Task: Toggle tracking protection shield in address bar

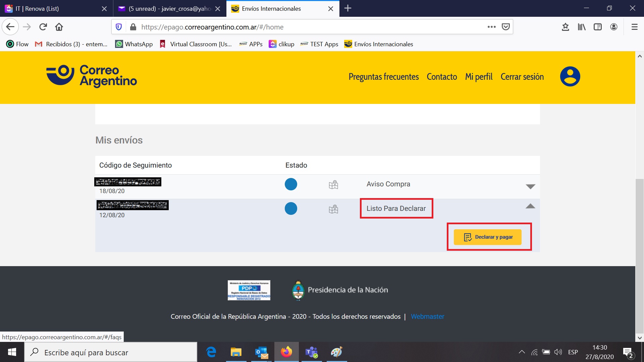Action: 119,27
